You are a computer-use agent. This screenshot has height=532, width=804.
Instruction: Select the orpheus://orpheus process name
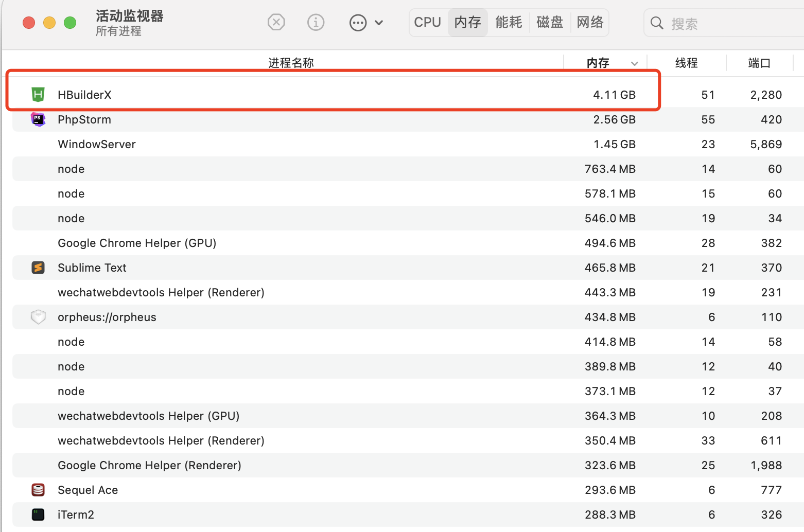107,317
